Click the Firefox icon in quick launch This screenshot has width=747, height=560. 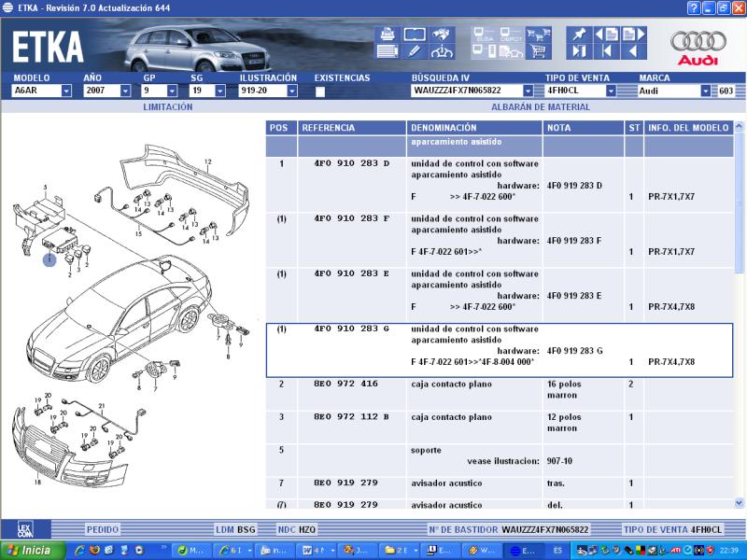click(95, 550)
